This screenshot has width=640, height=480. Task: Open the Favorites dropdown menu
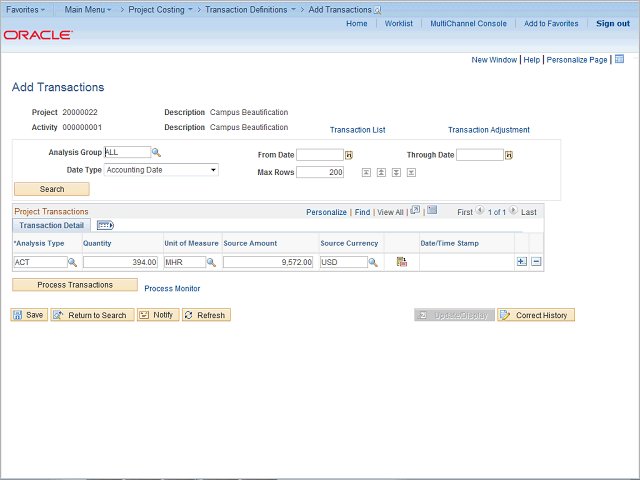coord(25,9)
